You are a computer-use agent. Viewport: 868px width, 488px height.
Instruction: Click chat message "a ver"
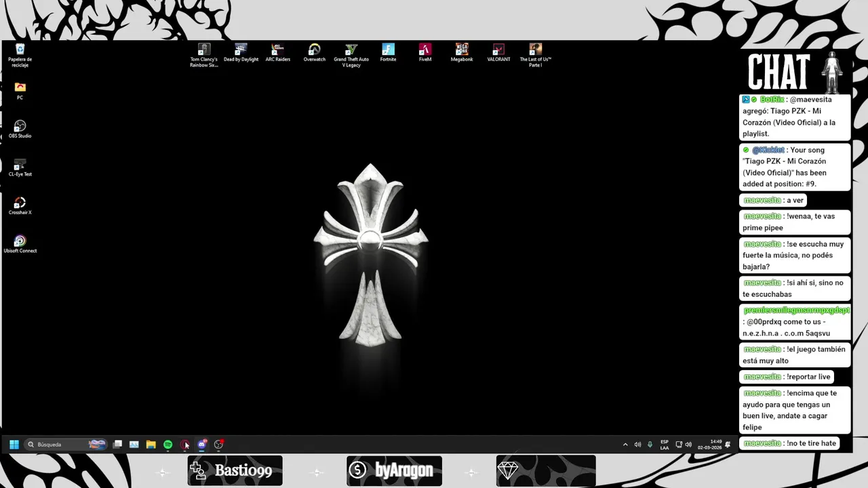[x=773, y=201]
